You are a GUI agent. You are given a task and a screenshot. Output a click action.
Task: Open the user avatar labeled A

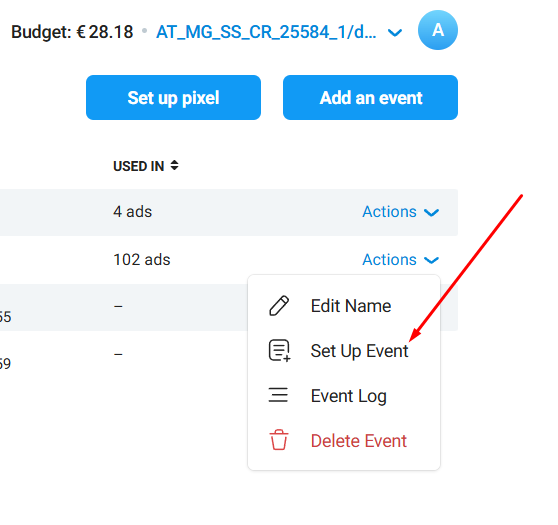click(x=438, y=30)
